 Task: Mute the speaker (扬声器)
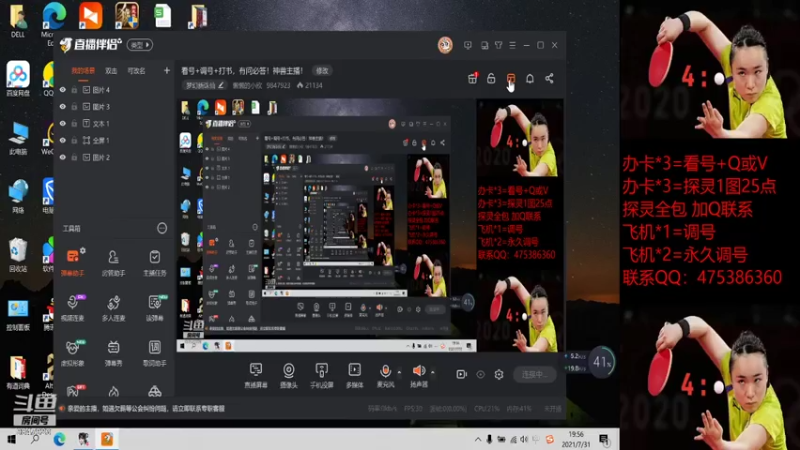point(419,375)
